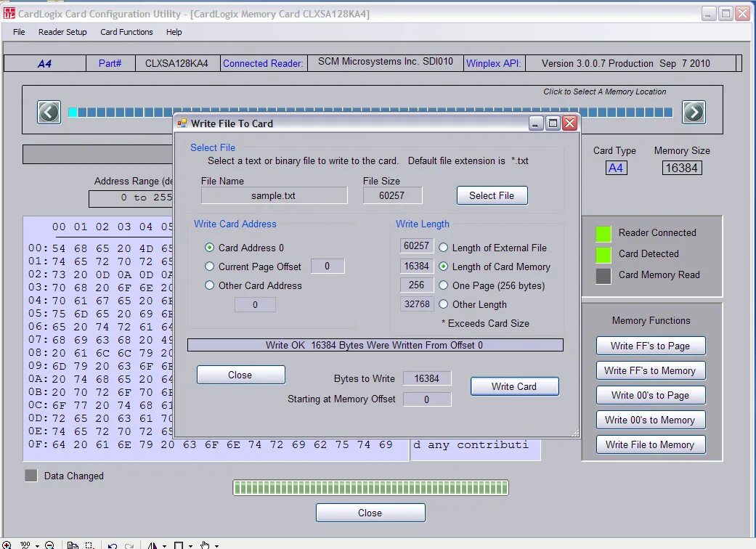Open dropdown arrow next to 100% zoom
Image resolution: width=756 pixels, height=549 pixels.
pos(36,546)
